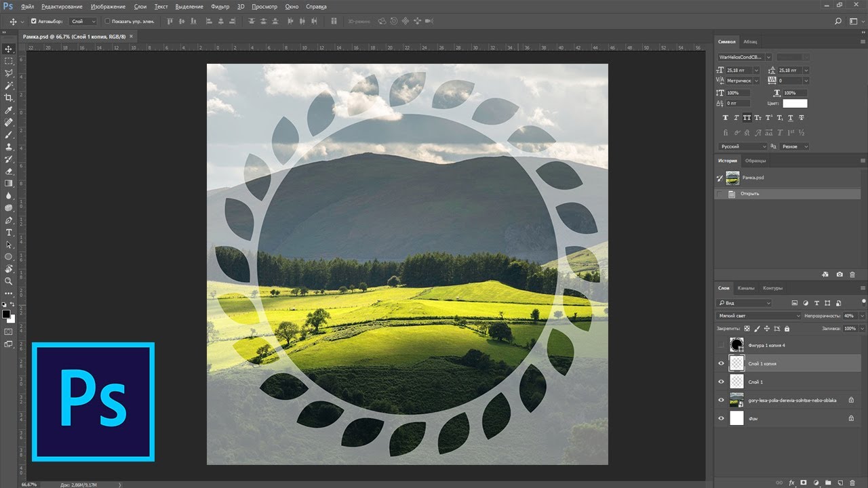Select the Magic Wand tool

coord(9,85)
